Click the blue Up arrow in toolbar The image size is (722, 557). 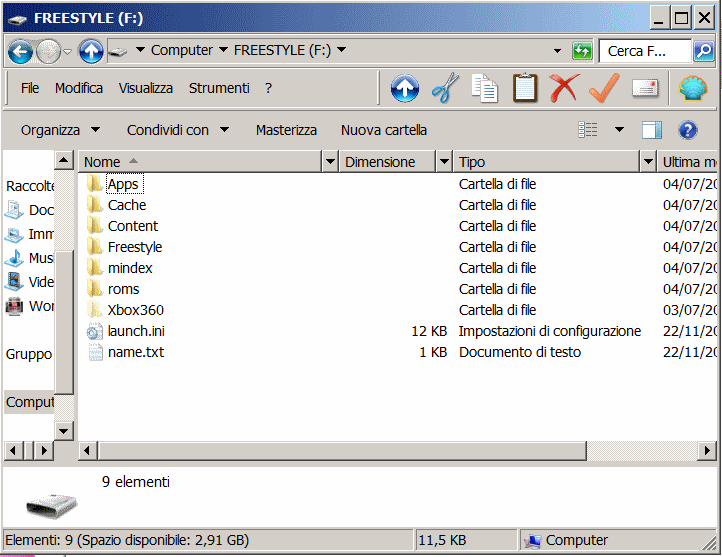[x=405, y=88]
